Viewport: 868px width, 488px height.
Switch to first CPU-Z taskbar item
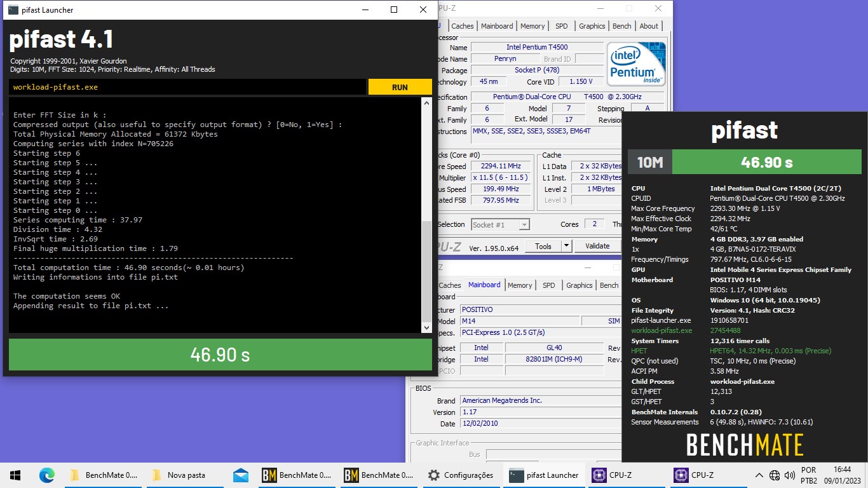pos(626,475)
